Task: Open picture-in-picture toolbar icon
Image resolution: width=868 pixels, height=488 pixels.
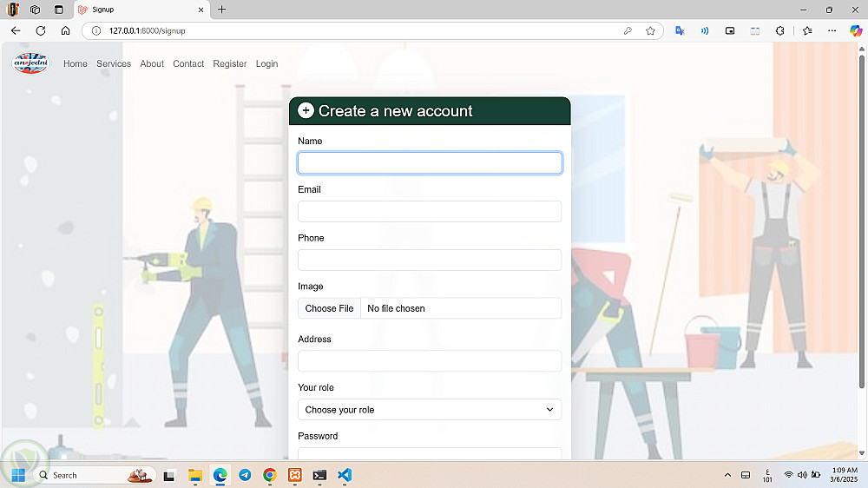Action: [x=730, y=31]
